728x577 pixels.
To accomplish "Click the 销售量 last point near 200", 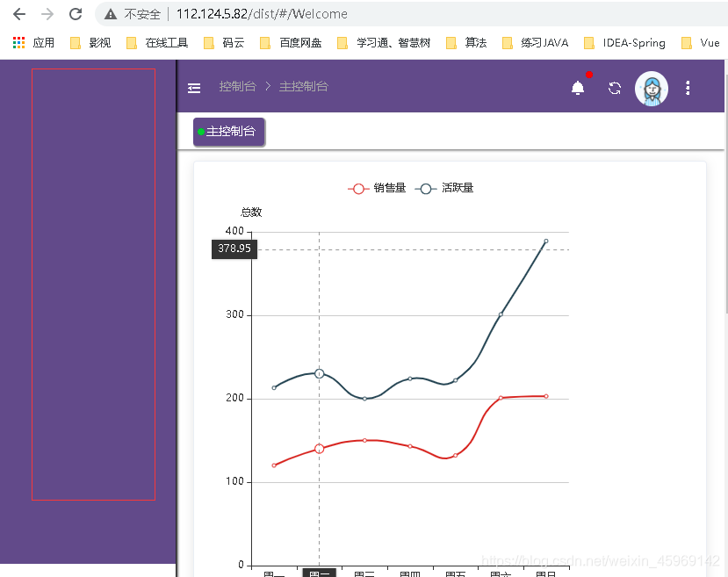I will point(546,396).
